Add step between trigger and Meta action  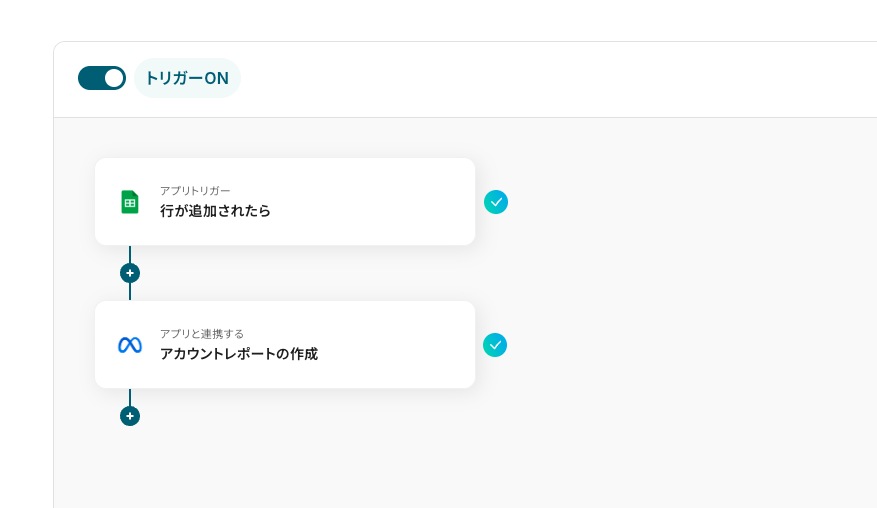click(x=130, y=273)
